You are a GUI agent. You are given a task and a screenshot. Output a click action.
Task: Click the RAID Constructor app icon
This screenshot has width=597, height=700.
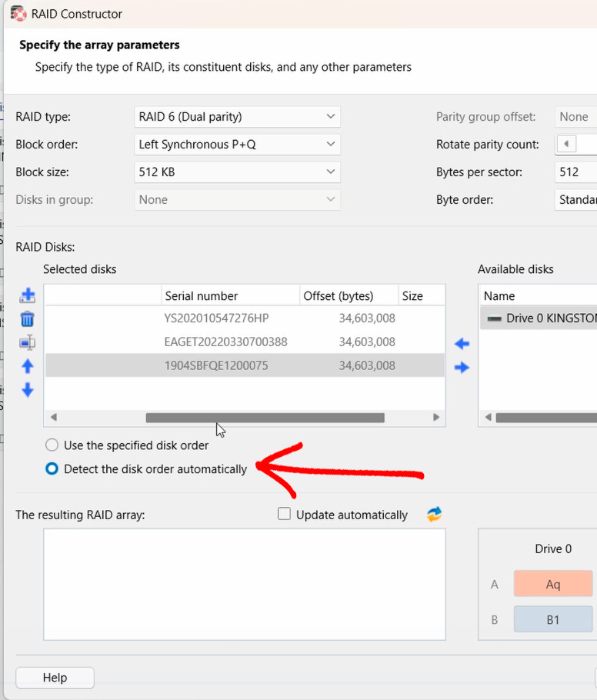pyautogui.click(x=18, y=14)
